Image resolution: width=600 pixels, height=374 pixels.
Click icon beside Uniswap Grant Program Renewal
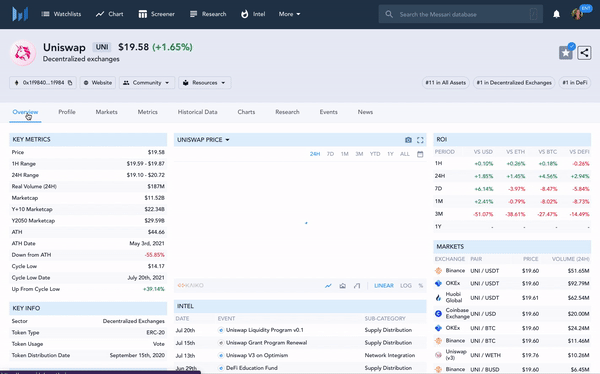click(x=221, y=343)
